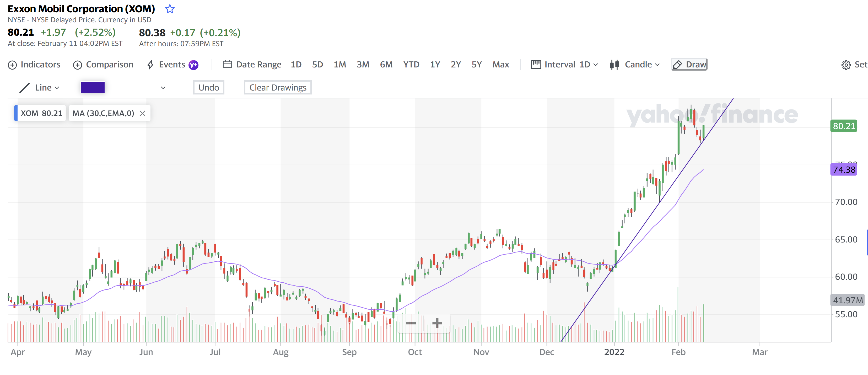Click Clear Drawings button
Screen dimensions: 868x375
[x=278, y=88]
